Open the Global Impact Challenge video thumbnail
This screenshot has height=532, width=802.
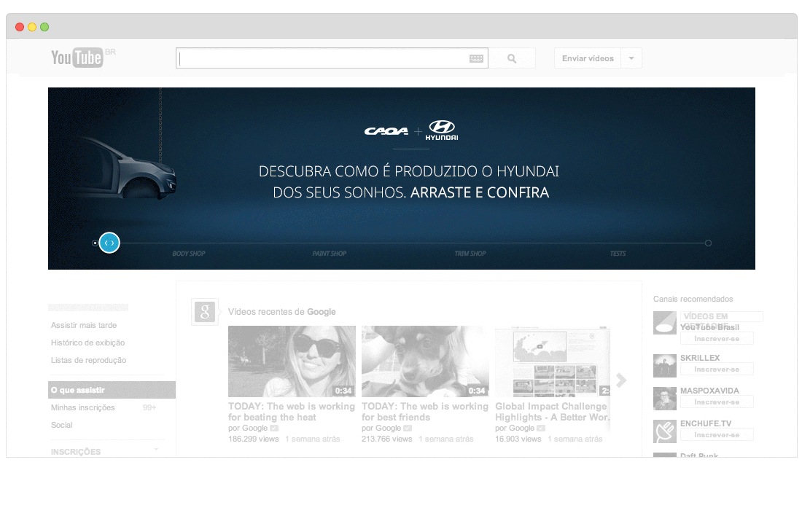click(553, 361)
